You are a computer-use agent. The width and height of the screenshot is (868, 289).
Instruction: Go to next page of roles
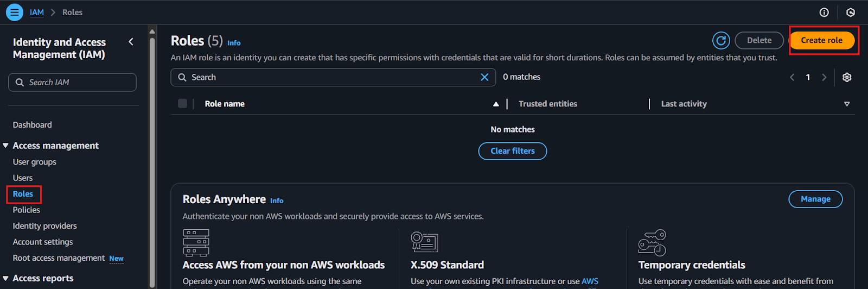pyautogui.click(x=824, y=77)
